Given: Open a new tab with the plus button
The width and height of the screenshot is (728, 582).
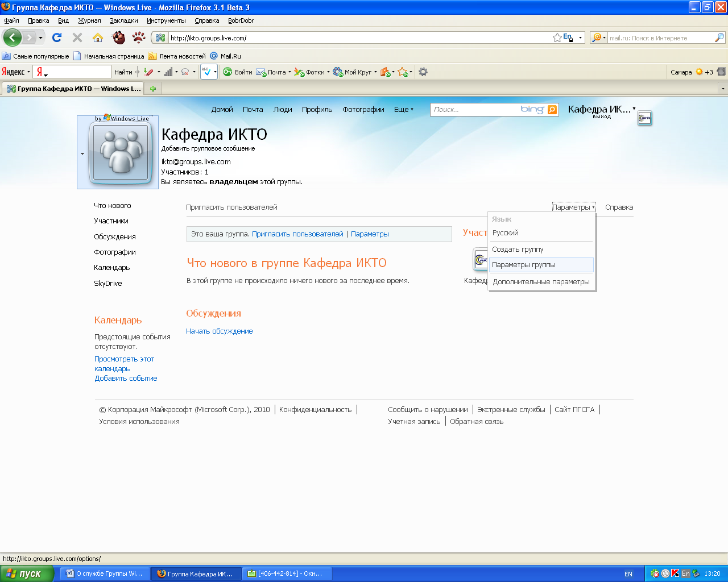Looking at the screenshot, I should [x=153, y=89].
